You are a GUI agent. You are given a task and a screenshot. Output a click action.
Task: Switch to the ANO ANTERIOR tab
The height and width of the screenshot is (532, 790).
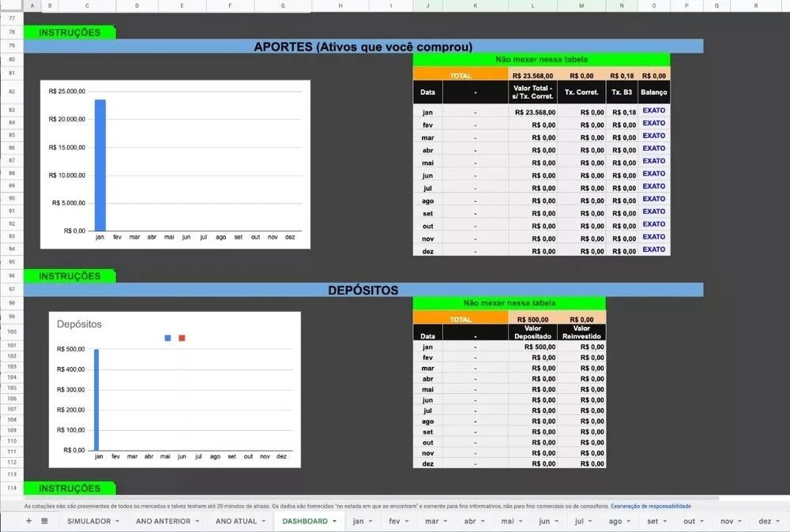pos(163,521)
